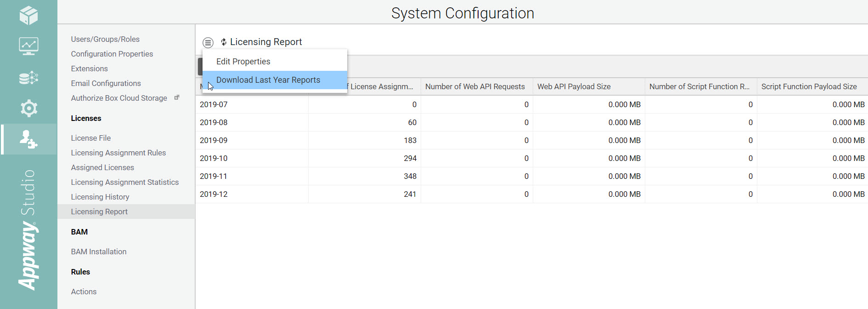Toggle the round hamburger menu button
The image size is (868, 309).
[x=208, y=43]
